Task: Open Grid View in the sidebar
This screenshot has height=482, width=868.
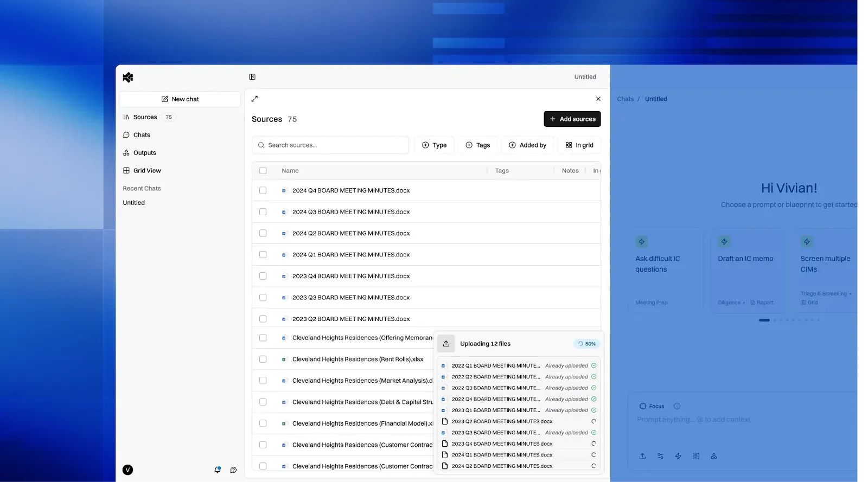Action: (x=142, y=171)
